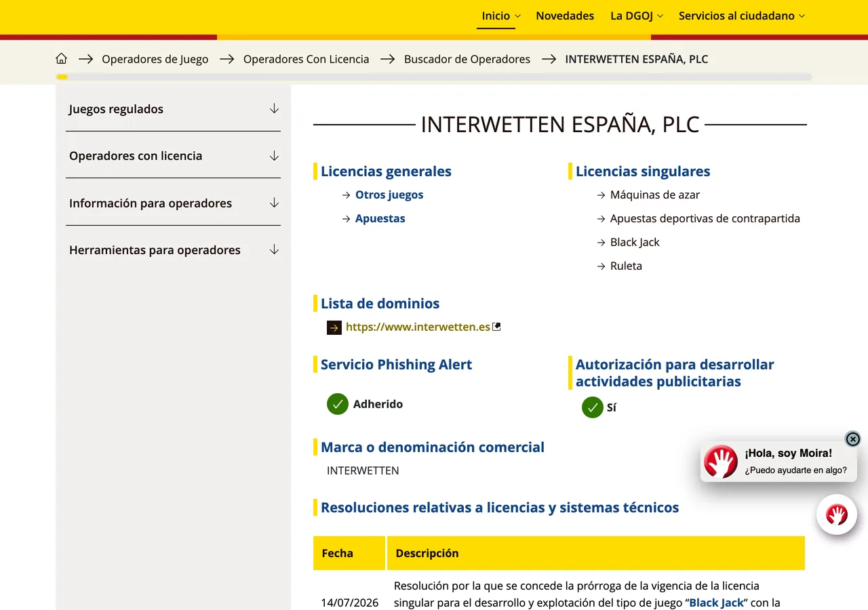Go to Operadores Con Licencia breadcrumb

(x=307, y=59)
